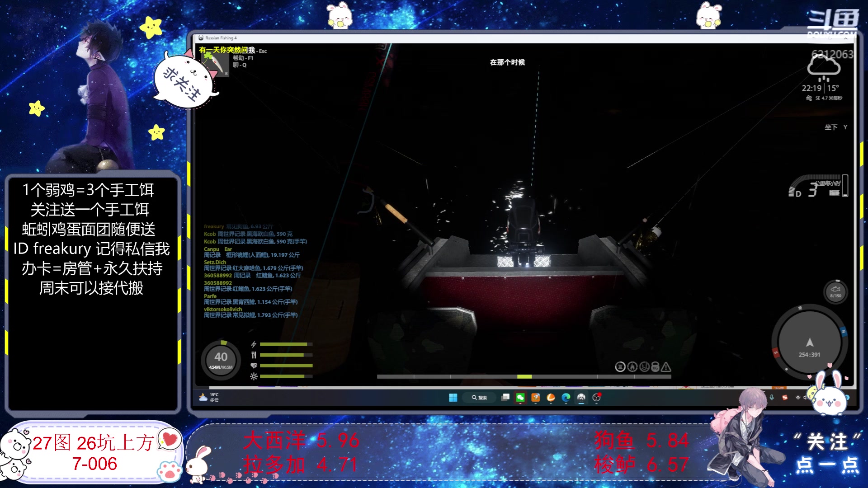Click the fish keepnet counter 8/150 icon

pos(835,292)
